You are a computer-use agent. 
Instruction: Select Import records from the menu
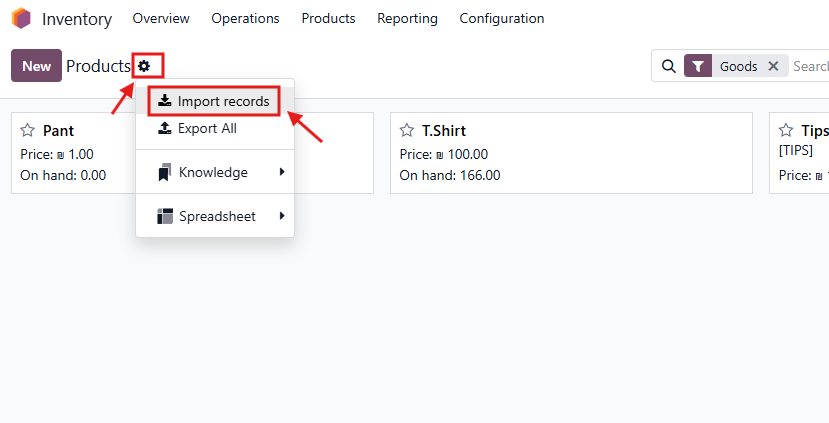click(x=214, y=101)
